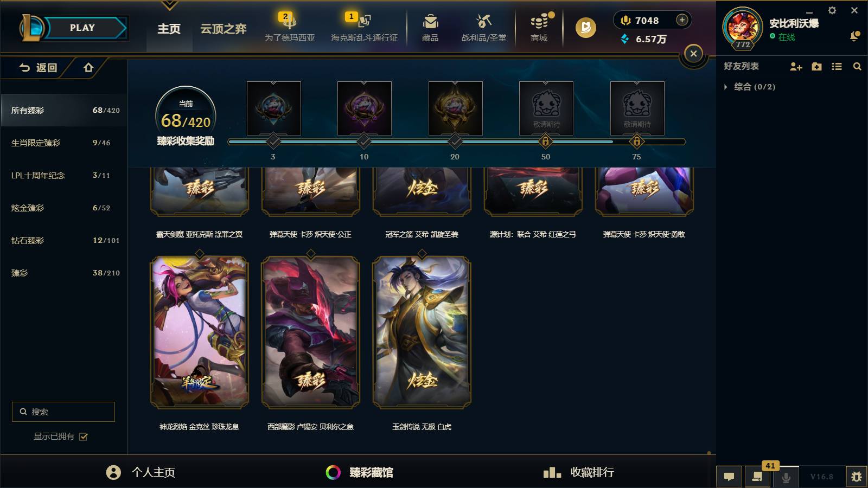
Task: Click the add friend icon
Action: click(796, 66)
